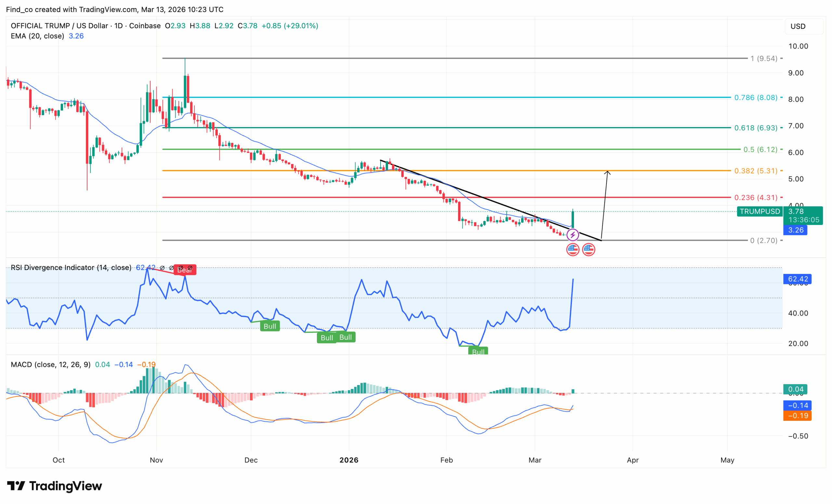Screen dimensions: 832x504
Task: Click the low price L2.92
Action: [x=224, y=26]
